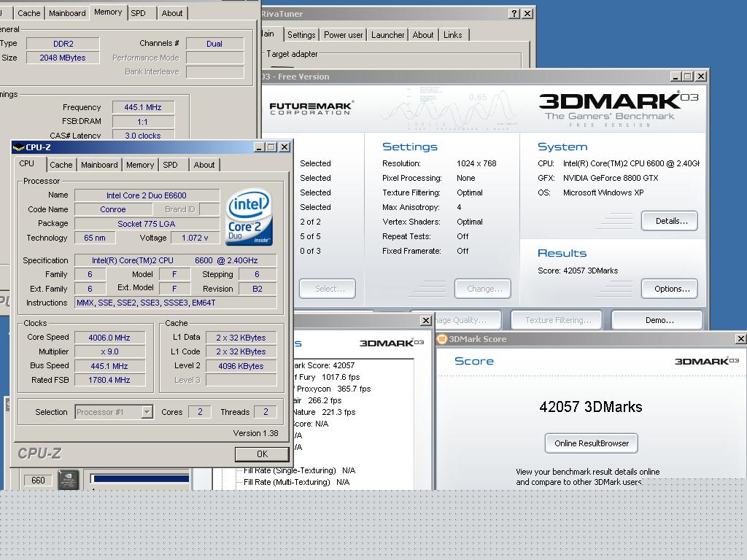Select the CPU tab in front CPU-Z
747x560 pixels.
(27, 164)
